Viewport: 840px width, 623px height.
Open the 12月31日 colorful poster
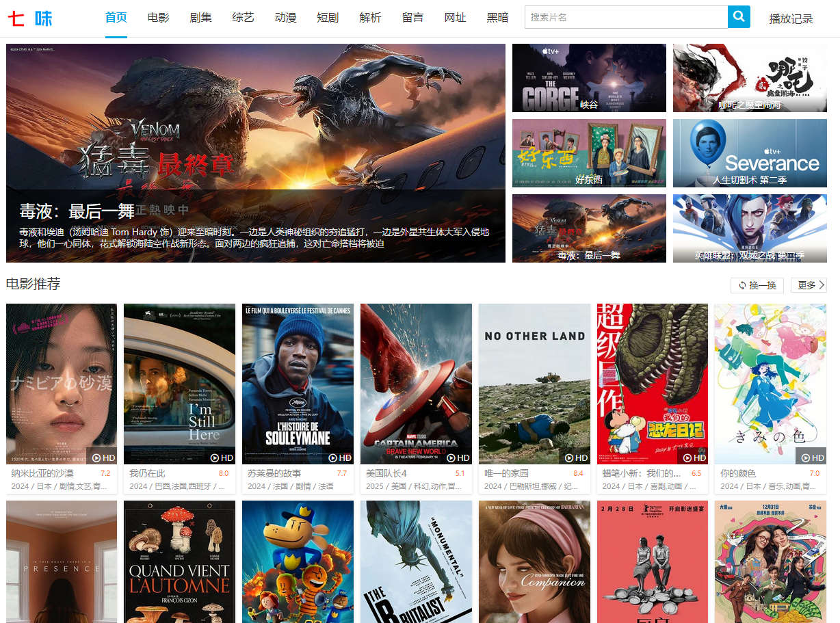click(770, 561)
